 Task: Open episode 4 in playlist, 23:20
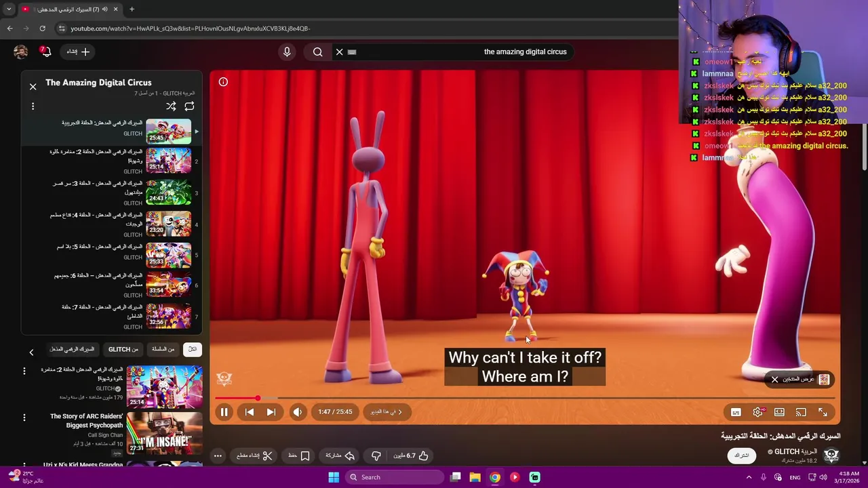coord(168,224)
